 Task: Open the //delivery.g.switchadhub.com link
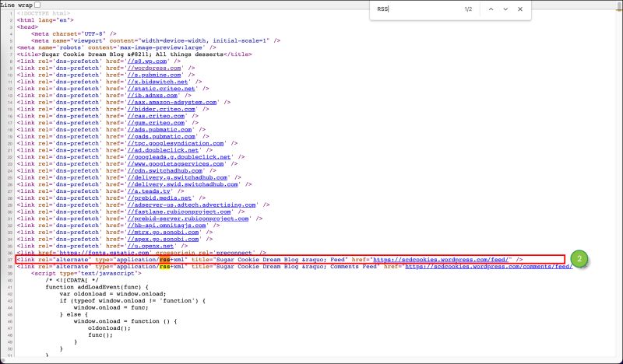(x=178, y=177)
